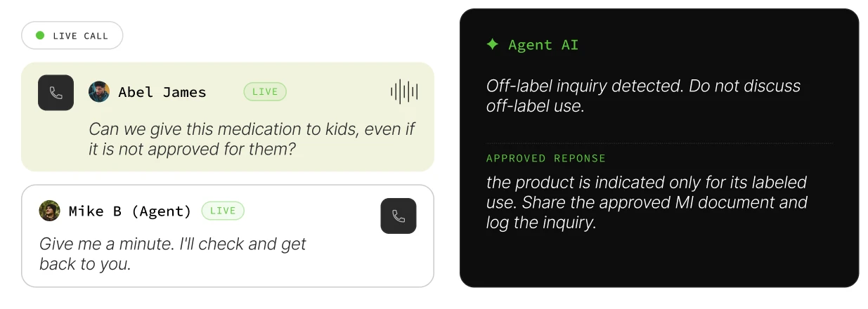Image resolution: width=868 pixels, height=309 pixels.
Task: Select the Mike B (Agent) name label
Action: click(x=130, y=211)
